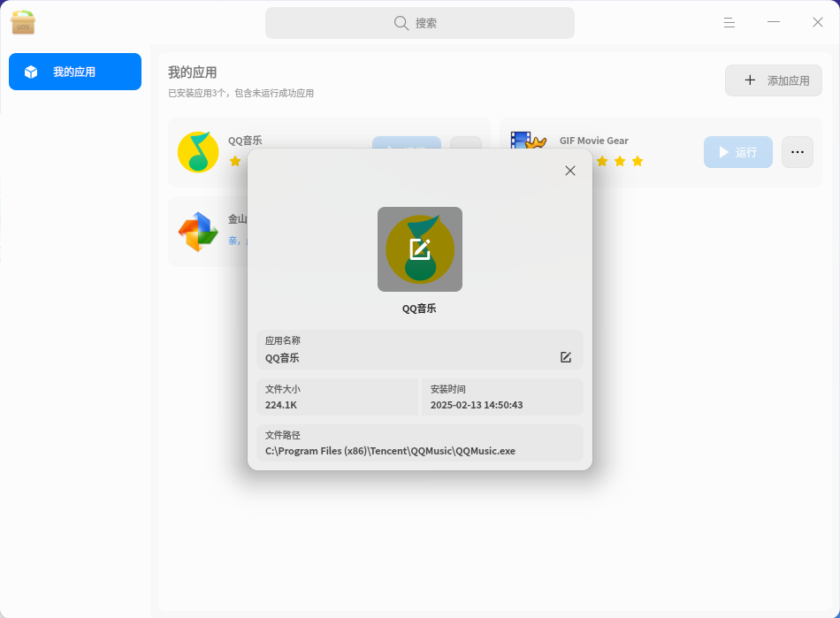Click the QQ音乐 title under dialog icon
The width and height of the screenshot is (840, 618).
[x=419, y=309]
